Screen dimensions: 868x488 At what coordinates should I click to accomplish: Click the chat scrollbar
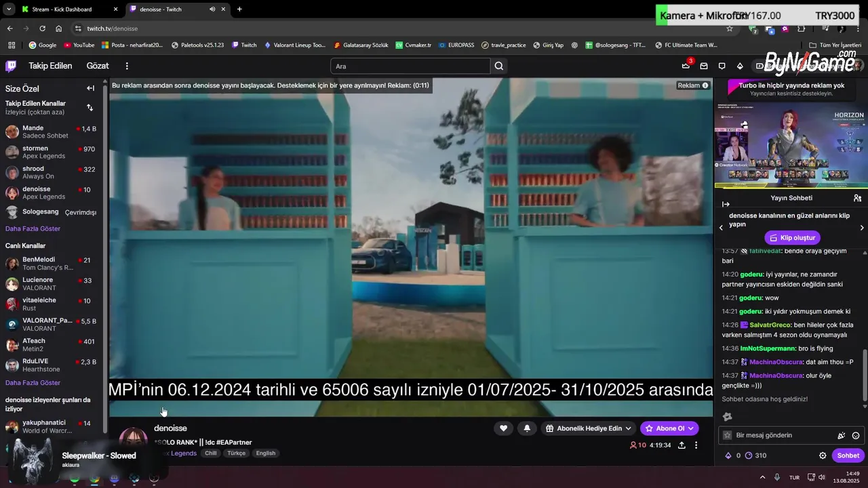[x=865, y=374]
